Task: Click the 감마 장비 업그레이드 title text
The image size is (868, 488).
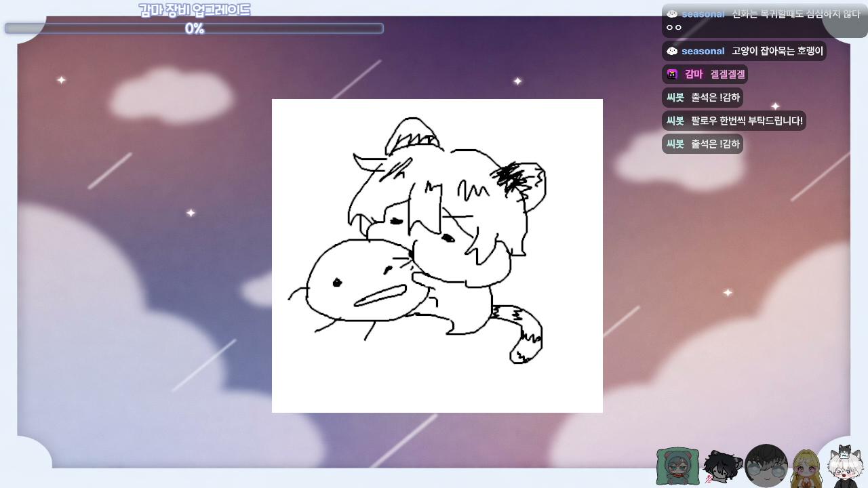Action: pyautogui.click(x=195, y=10)
